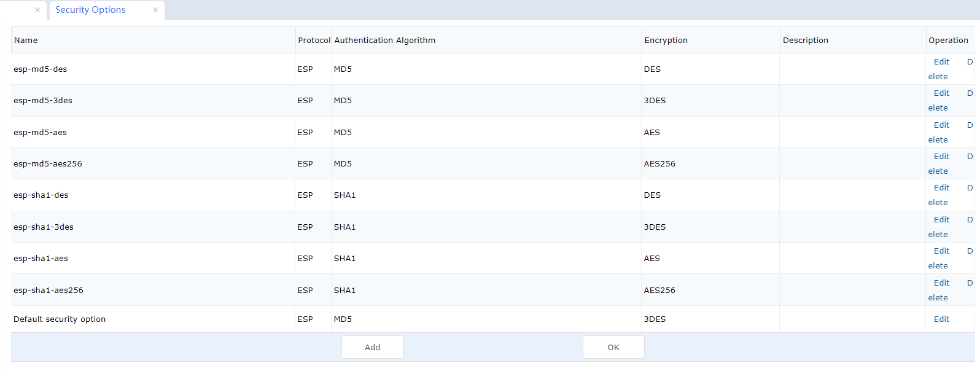Edit the esp-sha1-aes256 entry

pyautogui.click(x=941, y=283)
